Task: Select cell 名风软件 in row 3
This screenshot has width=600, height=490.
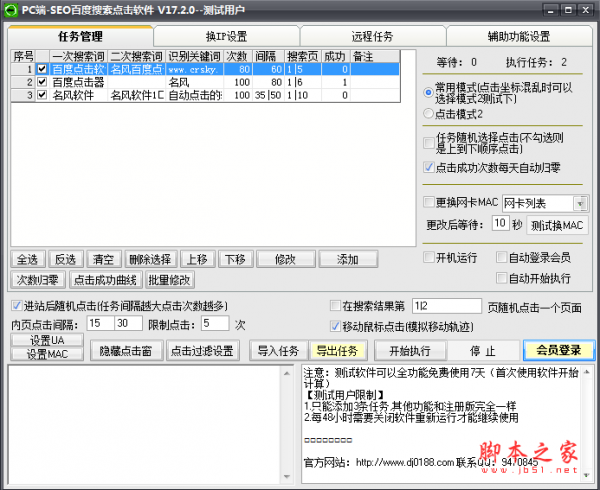Action: 78,95
